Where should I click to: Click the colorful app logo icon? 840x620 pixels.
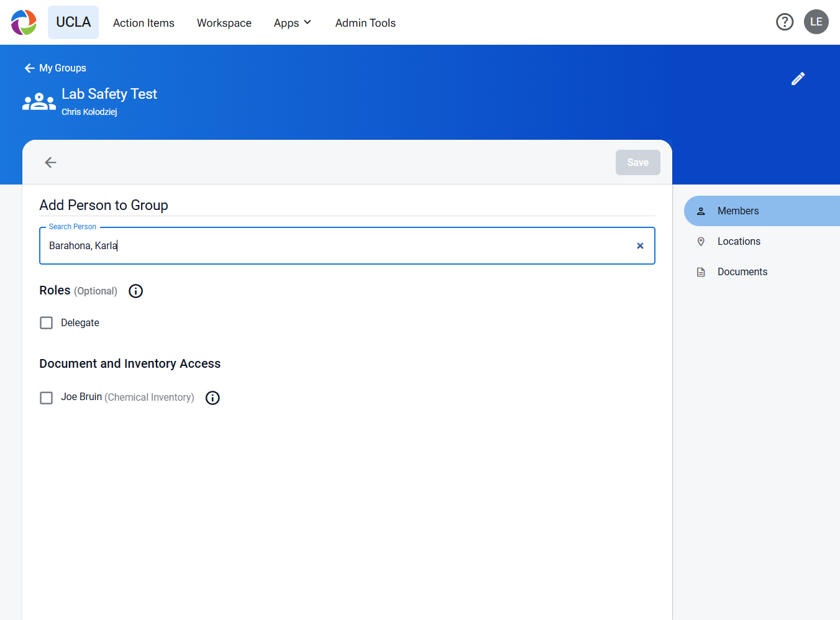click(24, 22)
